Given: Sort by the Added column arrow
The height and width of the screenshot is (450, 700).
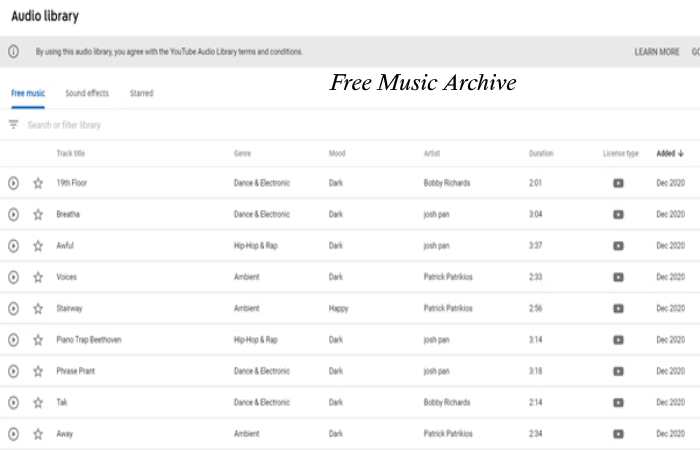Looking at the screenshot, I should [x=681, y=154].
